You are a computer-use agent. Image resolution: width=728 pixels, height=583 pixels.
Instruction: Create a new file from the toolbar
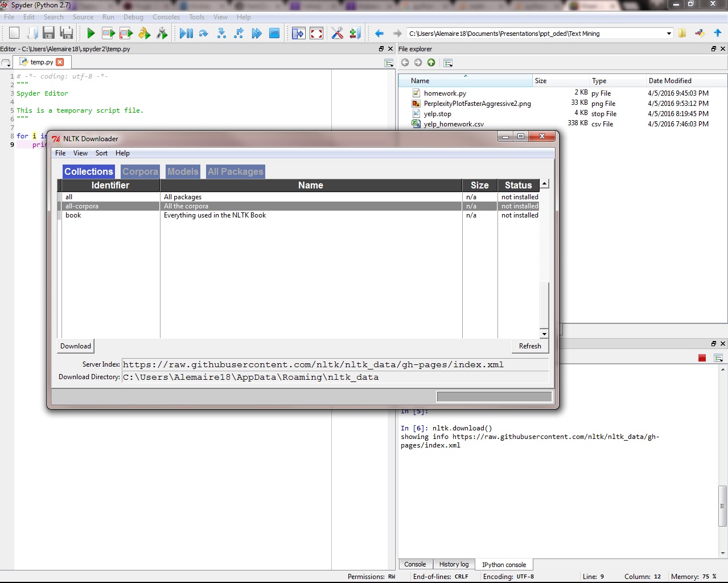tap(14, 34)
